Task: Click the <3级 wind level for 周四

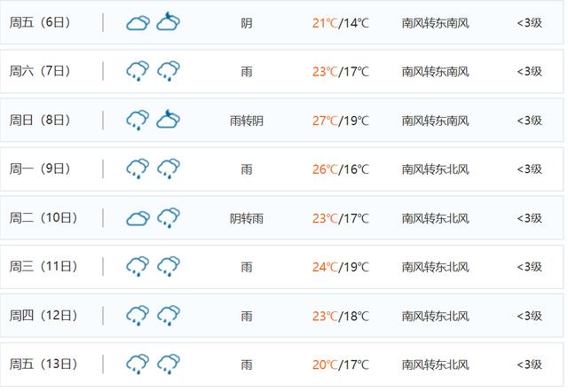Action: click(530, 316)
